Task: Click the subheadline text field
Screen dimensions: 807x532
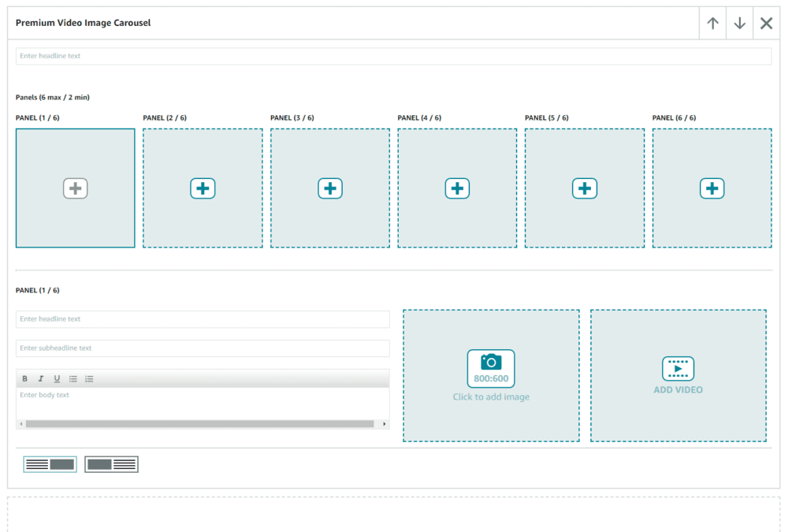Action: click(x=203, y=348)
